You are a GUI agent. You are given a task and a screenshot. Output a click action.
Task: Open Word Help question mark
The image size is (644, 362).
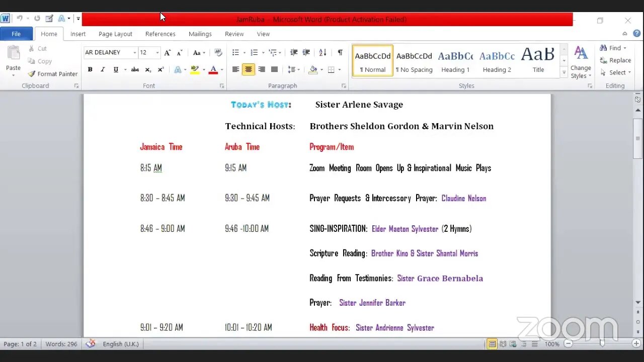[x=636, y=34]
